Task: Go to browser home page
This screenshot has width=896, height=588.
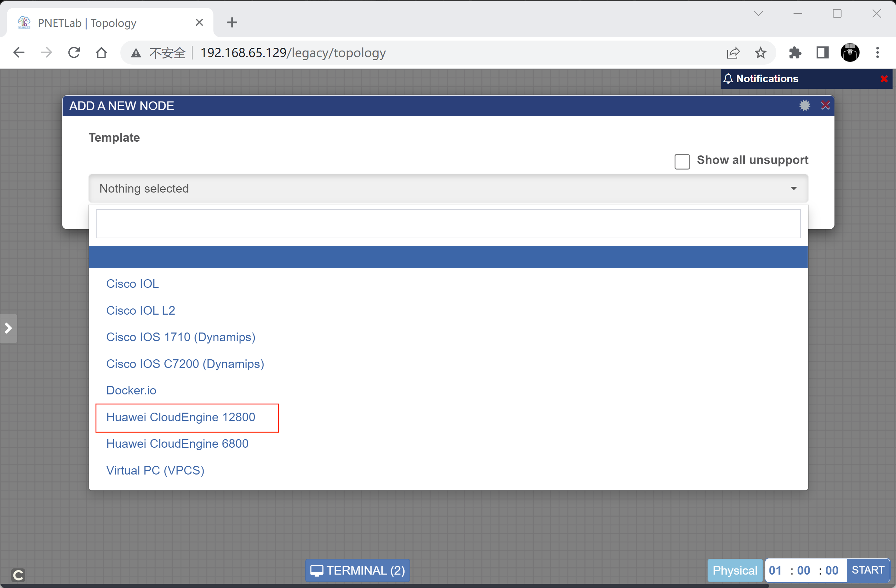Action: tap(101, 52)
